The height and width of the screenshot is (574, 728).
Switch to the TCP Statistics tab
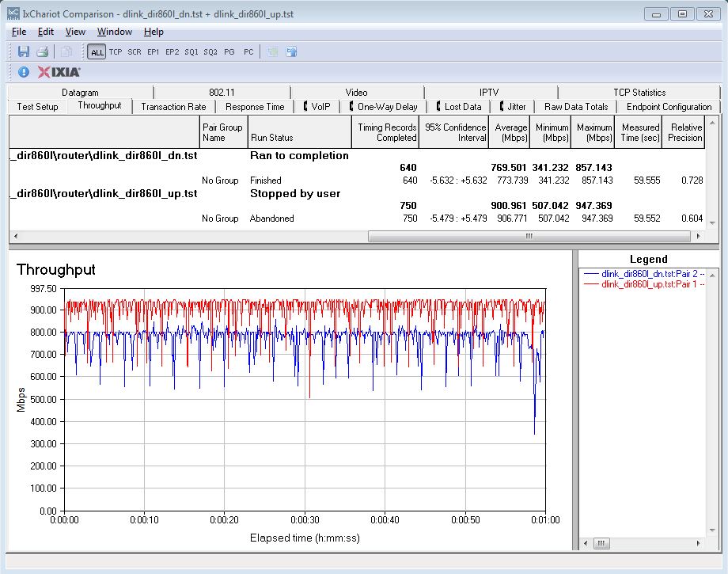tap(639, 93)
